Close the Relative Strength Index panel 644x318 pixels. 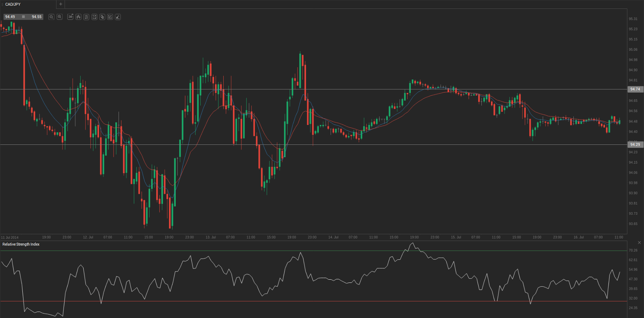(639, 243)
